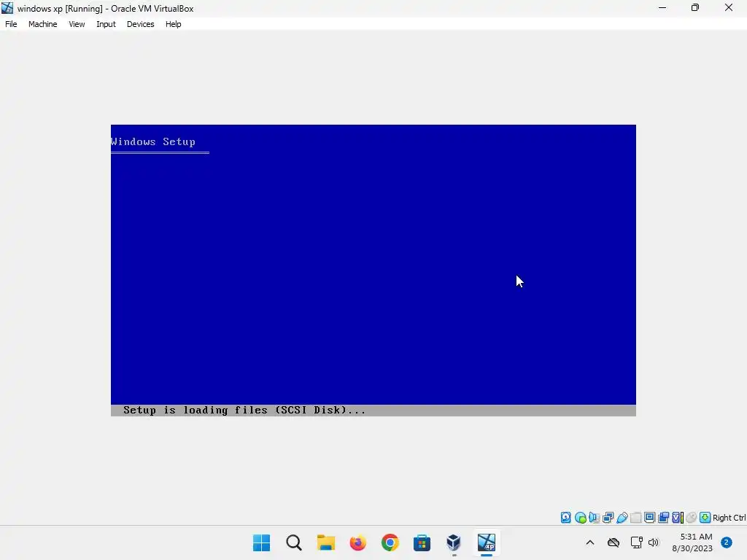Screen dimensions: 747x560
Task: Click the optical disk indicator icon
Action: [x=580, y=518]
